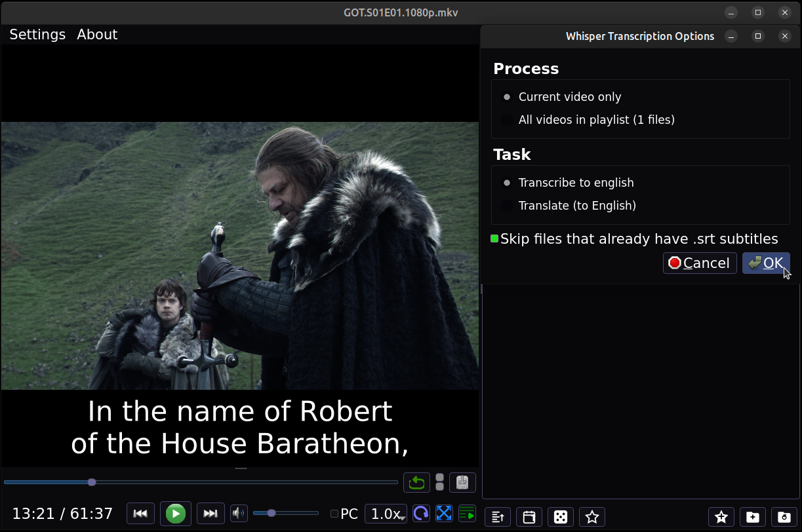Toggle Skip files that already have .srt
This screenshot has height=532, width=802.
(x=634, y=239)
